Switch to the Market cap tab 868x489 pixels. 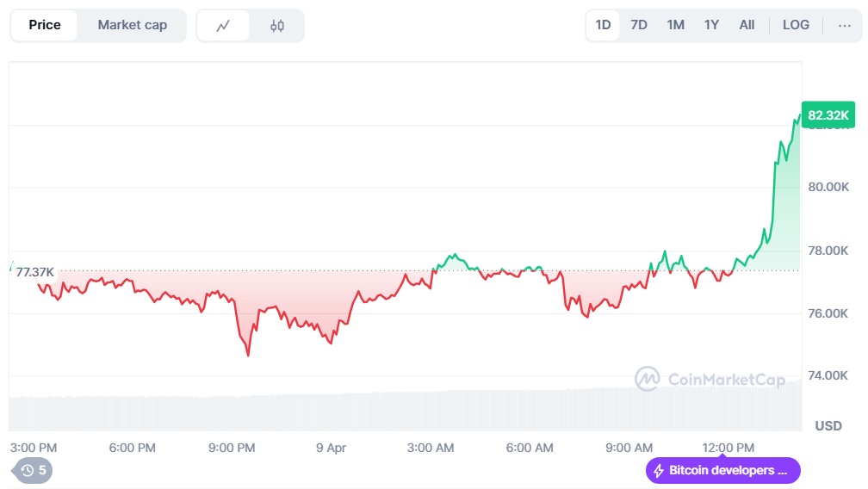[x=132, y=25]
